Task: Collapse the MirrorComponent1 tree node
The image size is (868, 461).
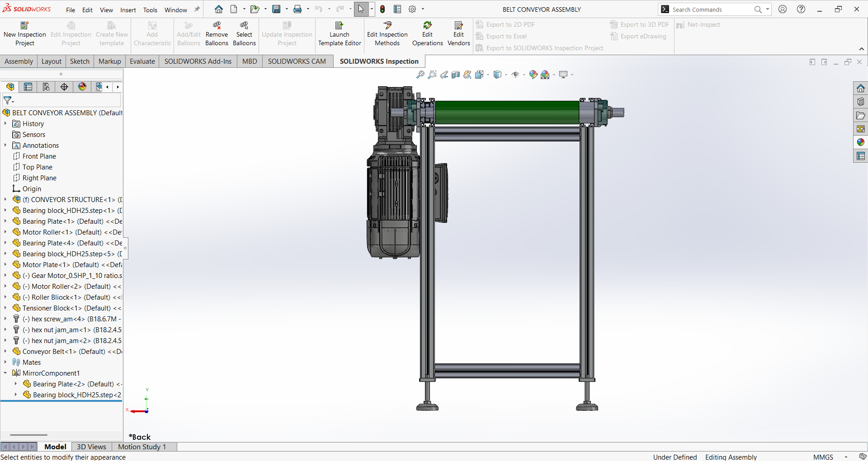Action: pyautogui.click(x=5, y=373)
